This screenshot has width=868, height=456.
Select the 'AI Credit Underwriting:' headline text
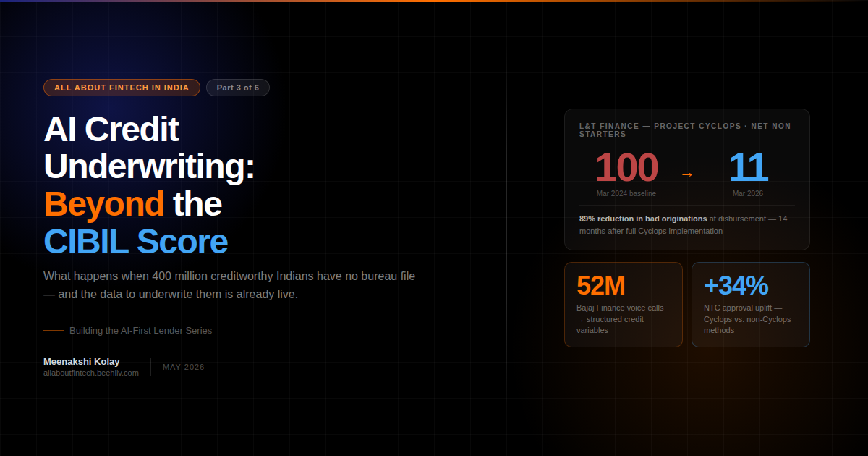[x=149, y=148]
